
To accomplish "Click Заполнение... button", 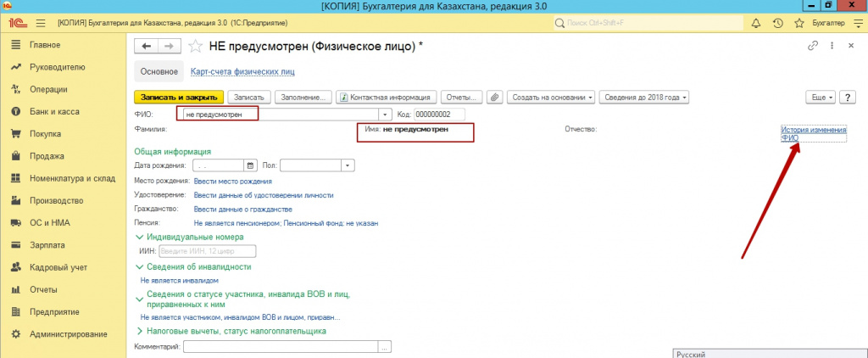I will pos(303,97).
